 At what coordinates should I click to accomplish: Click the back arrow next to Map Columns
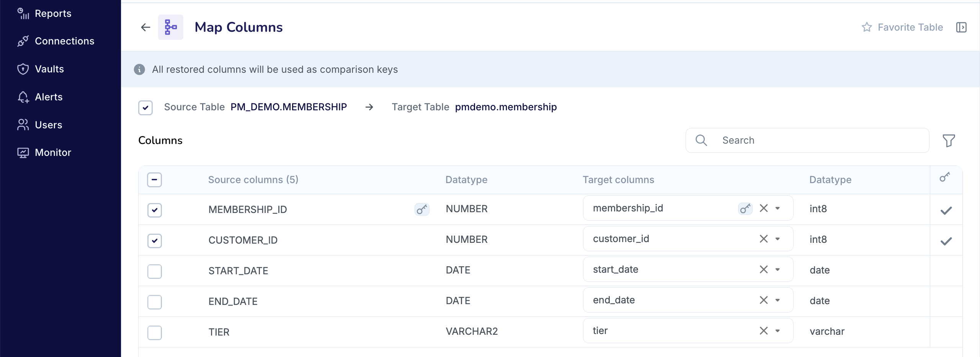point(145,27)
